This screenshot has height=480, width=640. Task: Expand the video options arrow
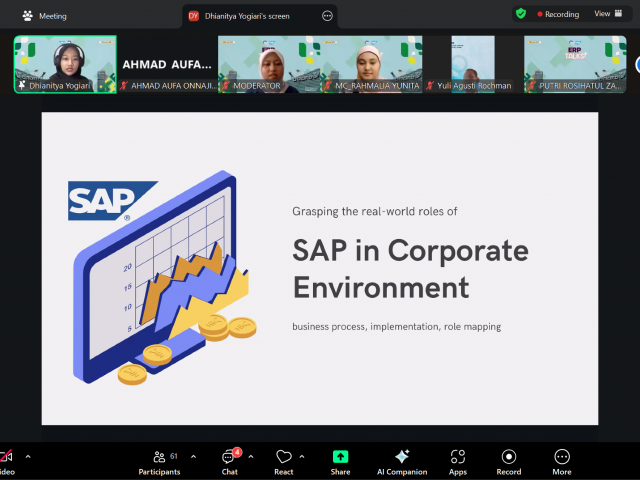(28, 456)
